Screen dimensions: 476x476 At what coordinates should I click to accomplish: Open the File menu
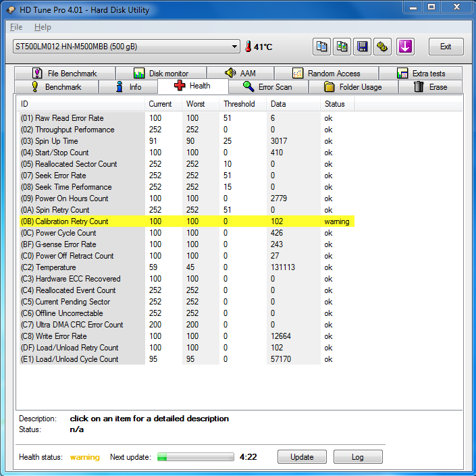click(16, 27)
